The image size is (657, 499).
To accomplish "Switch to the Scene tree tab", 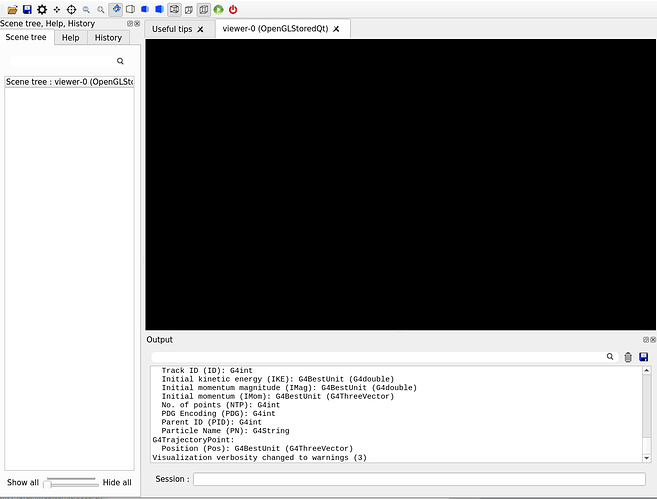I will click(x=26, y=37).
